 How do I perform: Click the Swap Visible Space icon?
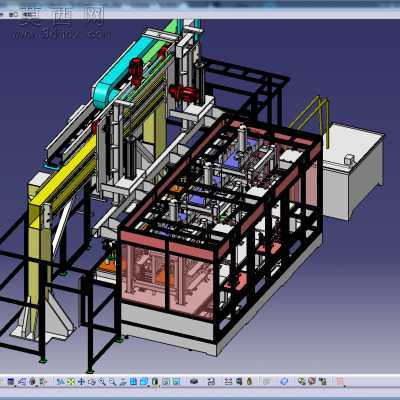tap(176, 382)
